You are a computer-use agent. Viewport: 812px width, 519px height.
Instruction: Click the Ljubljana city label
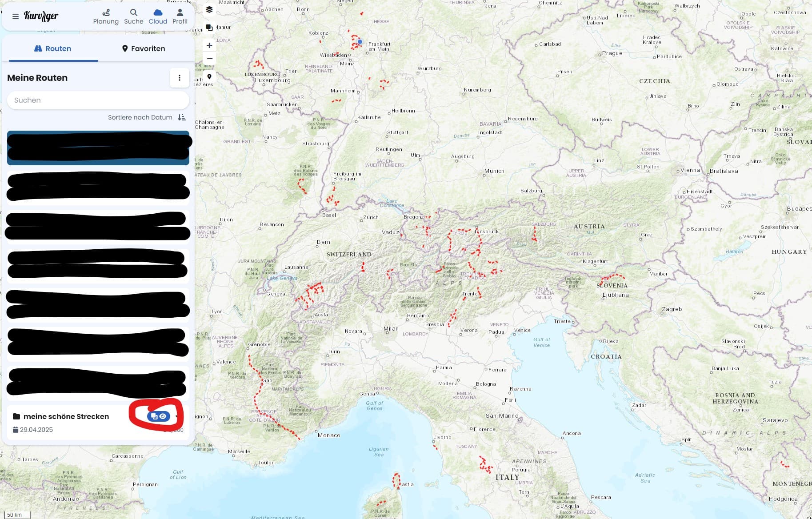tap(616, 295)
